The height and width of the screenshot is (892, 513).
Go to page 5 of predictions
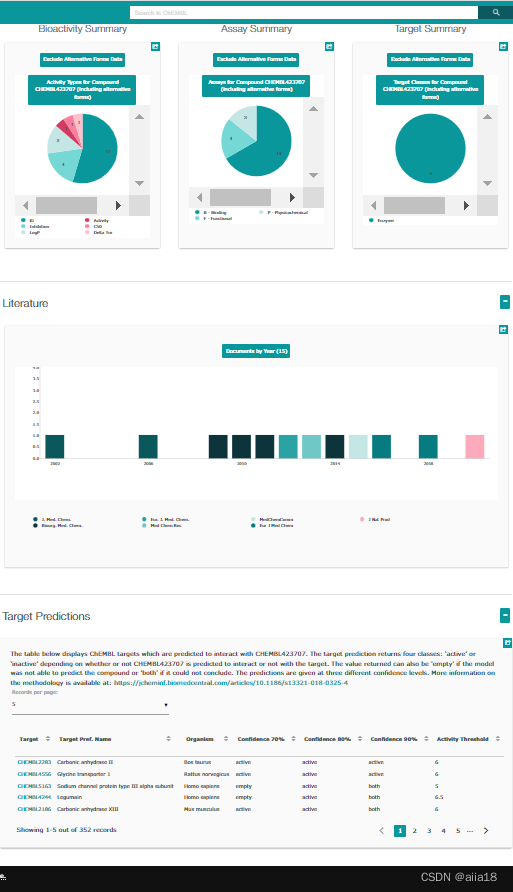458,831
